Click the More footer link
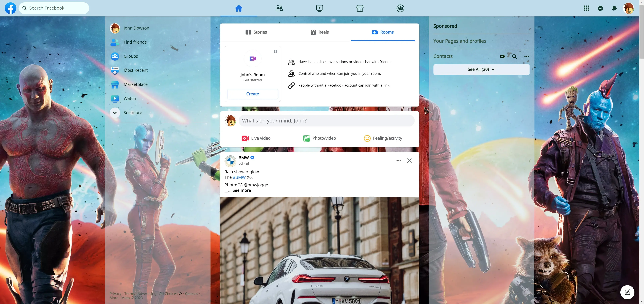644x304 pixels. (114, 298)
